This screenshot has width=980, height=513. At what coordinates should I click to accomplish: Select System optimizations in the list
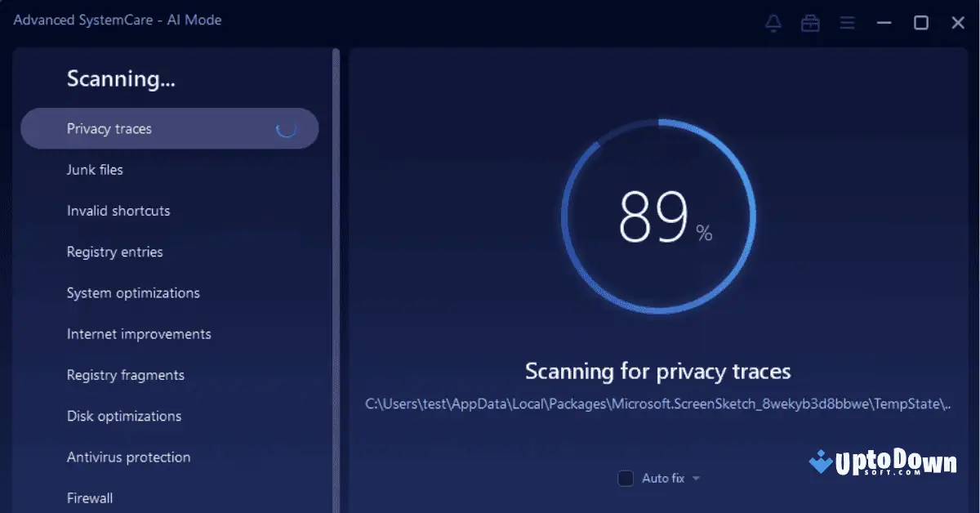tap(133, 292)
